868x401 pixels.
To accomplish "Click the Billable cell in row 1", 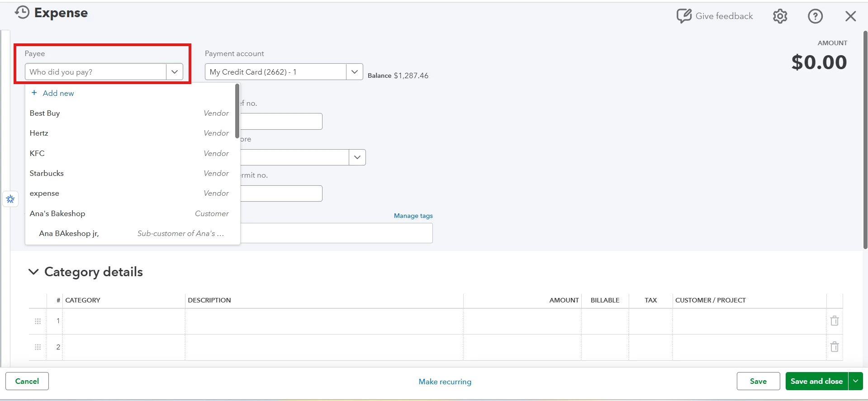I will click(x=605, y=321).
